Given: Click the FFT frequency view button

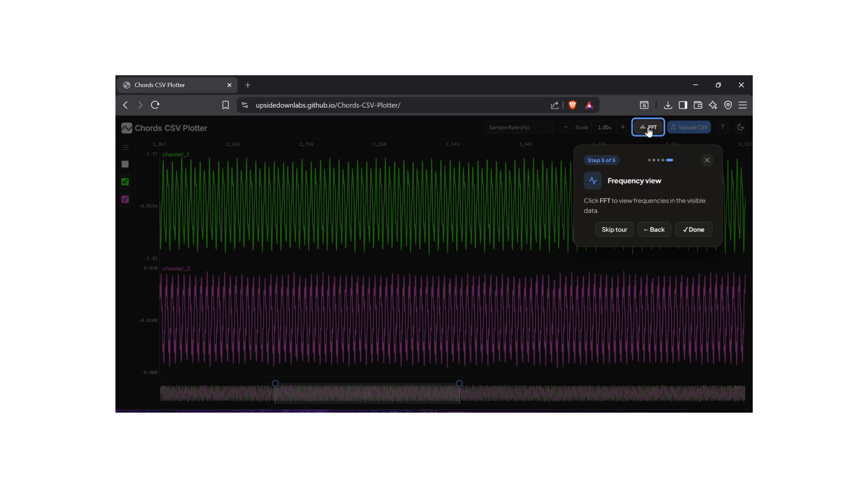Looking at the screenshot, I should 648,127.
